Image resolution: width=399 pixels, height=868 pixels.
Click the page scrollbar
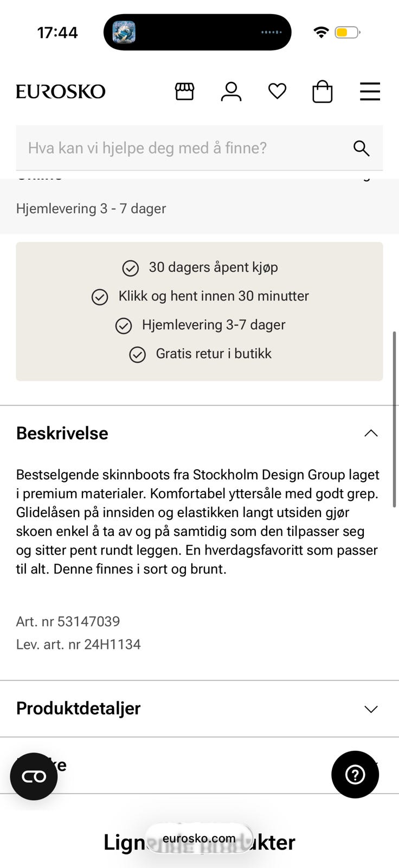coord(395,419)
